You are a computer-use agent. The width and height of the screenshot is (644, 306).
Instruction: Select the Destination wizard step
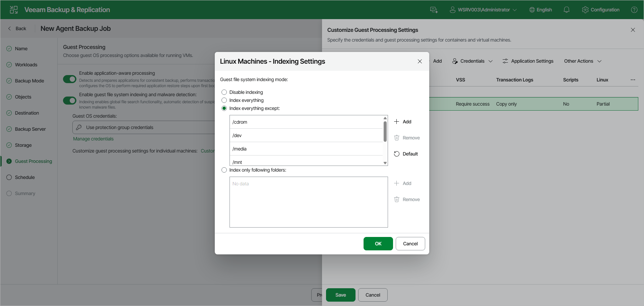[27, 113]
